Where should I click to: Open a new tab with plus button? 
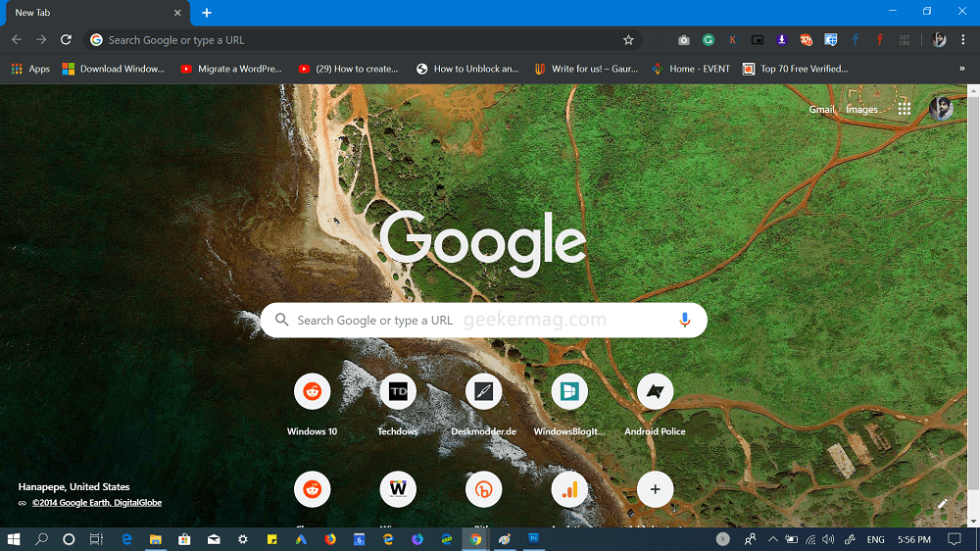point(207,13)
